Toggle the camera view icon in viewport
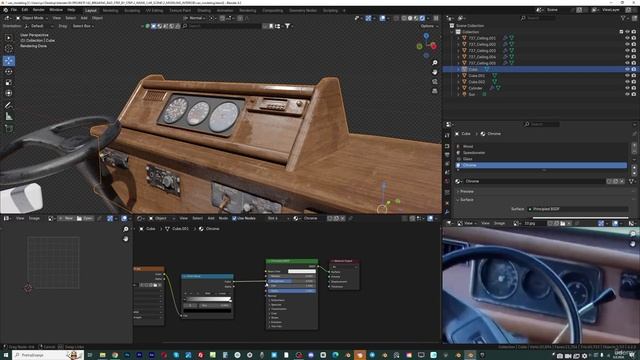 [x=435, y=81]
